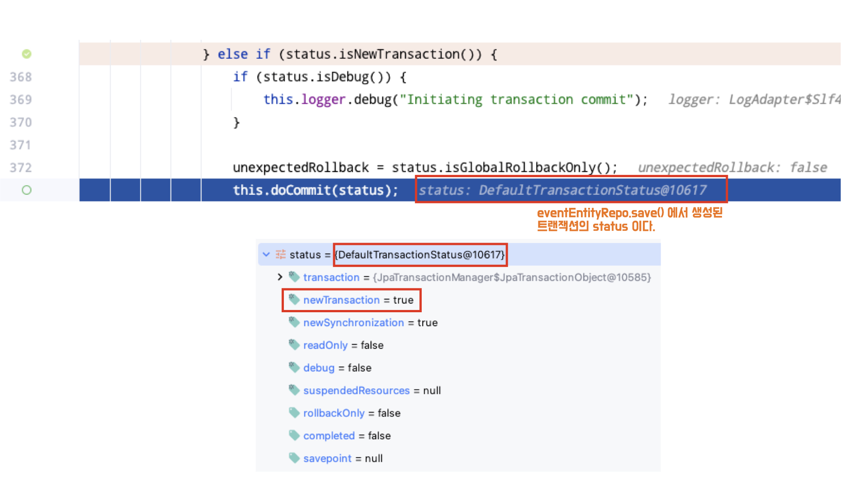Expand the transaction field node
Image resolution: width=868 pixels, height=488 pixels.
coord(280,277)
